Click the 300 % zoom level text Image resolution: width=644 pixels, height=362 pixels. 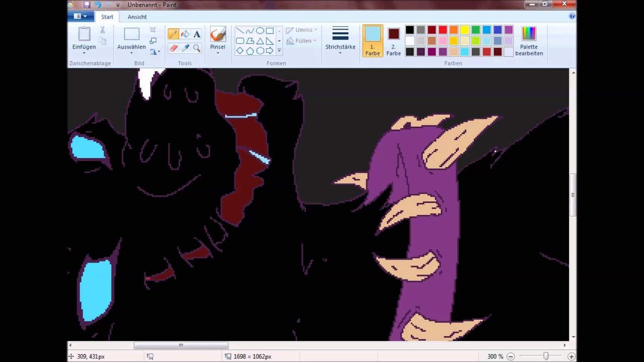coord(495,356)
